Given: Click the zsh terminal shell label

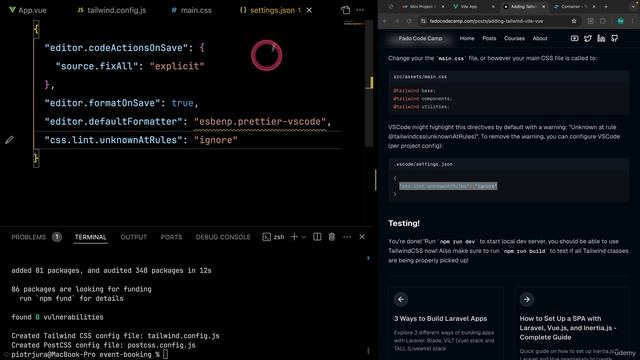Looking at the screenshot, I should coord(273,237).
